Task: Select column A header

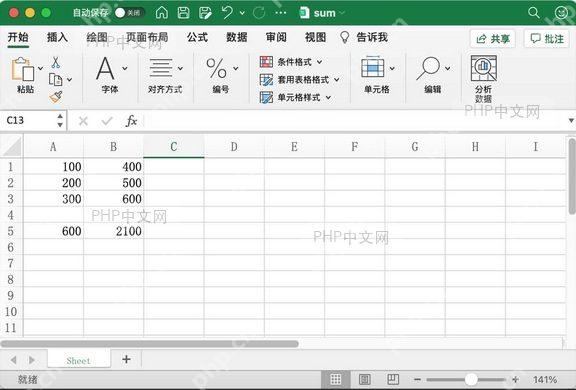Action: 53,147
